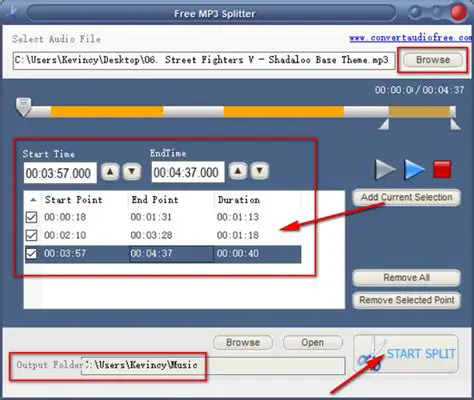The image size is (474, 400).
Task: Sort by Start Point column header
Action: click(84, 200)
